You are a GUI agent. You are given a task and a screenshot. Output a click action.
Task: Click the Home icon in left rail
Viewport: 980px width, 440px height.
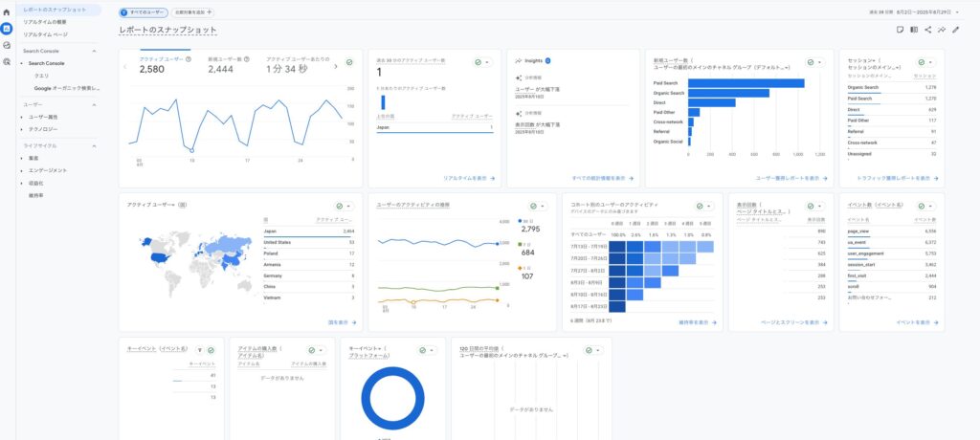pos(7,11)
